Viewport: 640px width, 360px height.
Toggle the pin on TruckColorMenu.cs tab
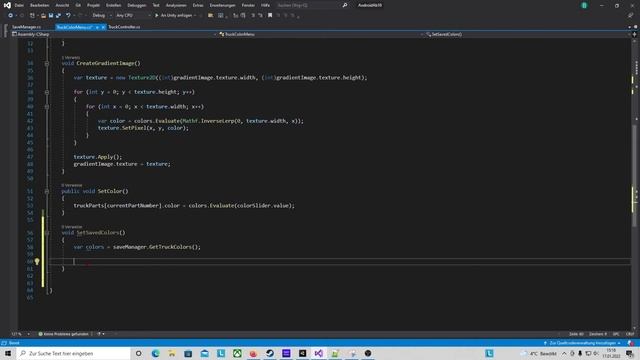[x=97, y=27]
